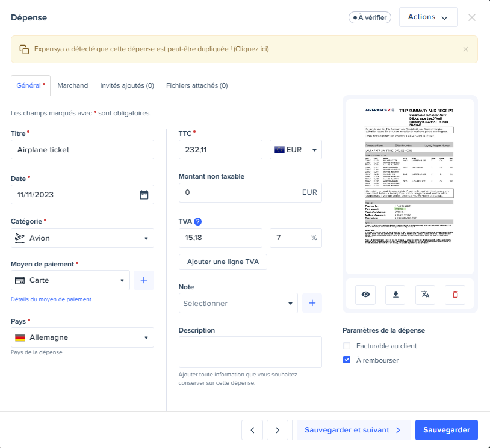Open the Fichiers attachés tab
The width and height of the screenshot is (490, 448).
pos(196,85)
